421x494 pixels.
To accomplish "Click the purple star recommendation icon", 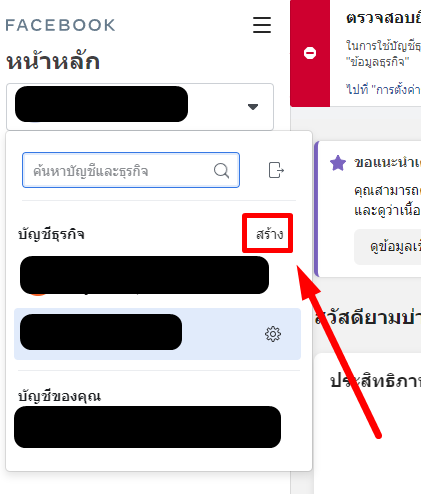I will [338, 163].
